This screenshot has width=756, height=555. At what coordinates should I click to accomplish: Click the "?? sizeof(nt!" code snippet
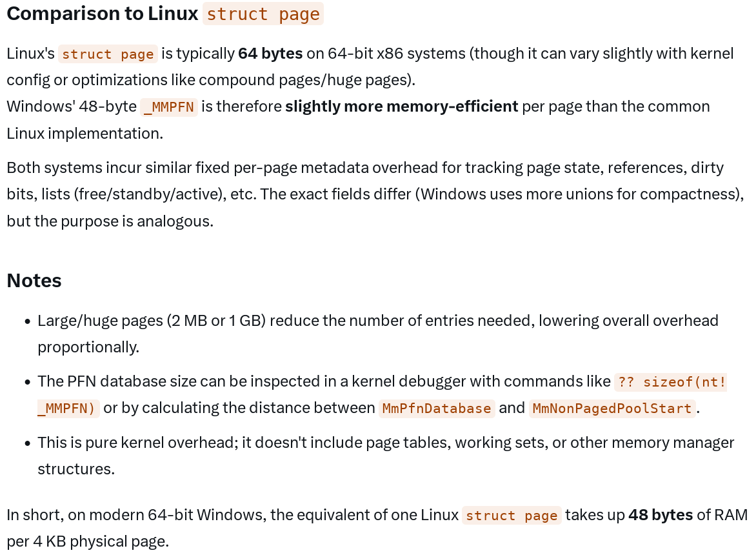click(x=671, y=382)
